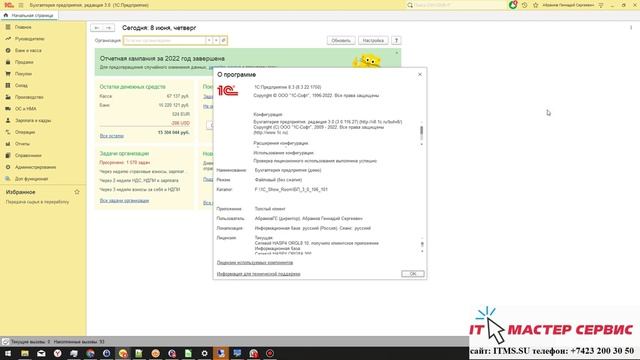Click the question mark help button
This screenshot has height=360, width=640.
point(396,40)
